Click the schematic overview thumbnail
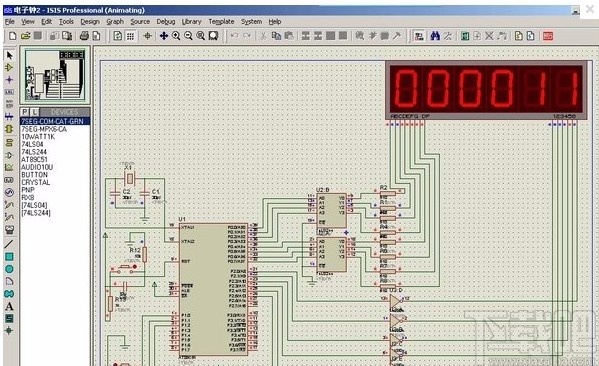The image size is (599, 366). [55, 75]
